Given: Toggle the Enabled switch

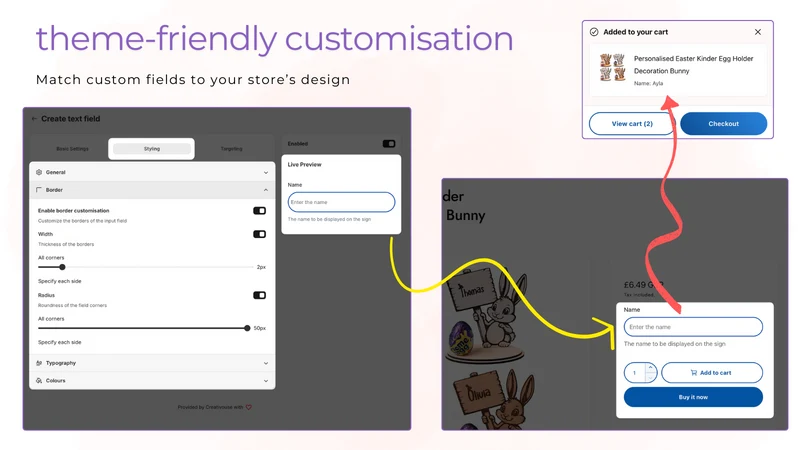Looking at the screenshot, I should tap(389, 144).
